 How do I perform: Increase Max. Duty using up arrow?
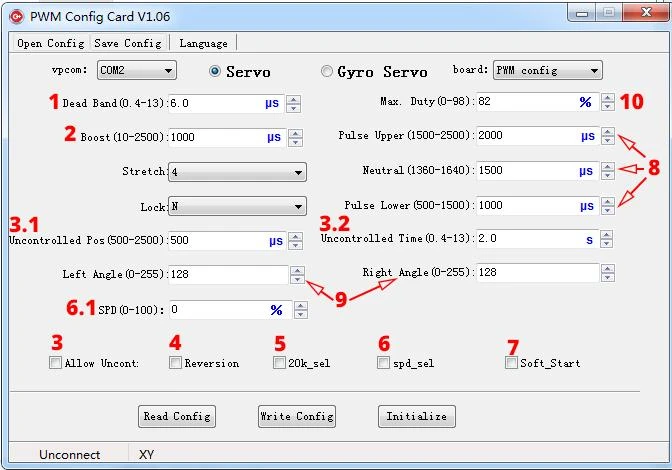(x=607, y=97)
